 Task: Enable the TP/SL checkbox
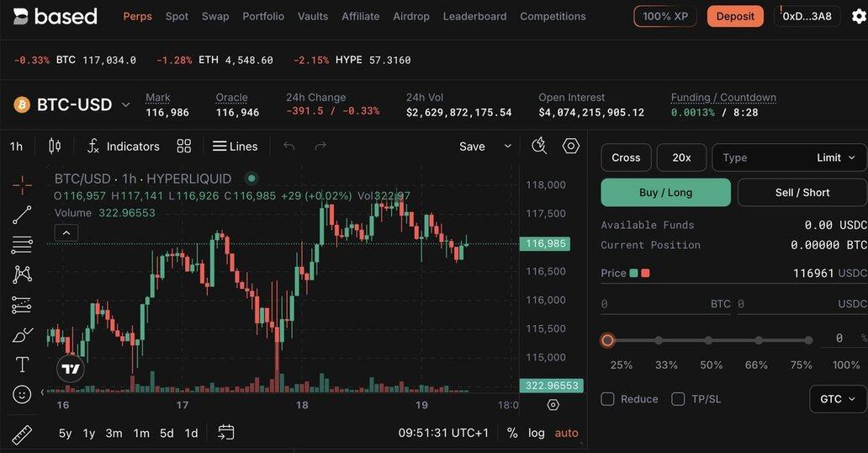point(678,399)
